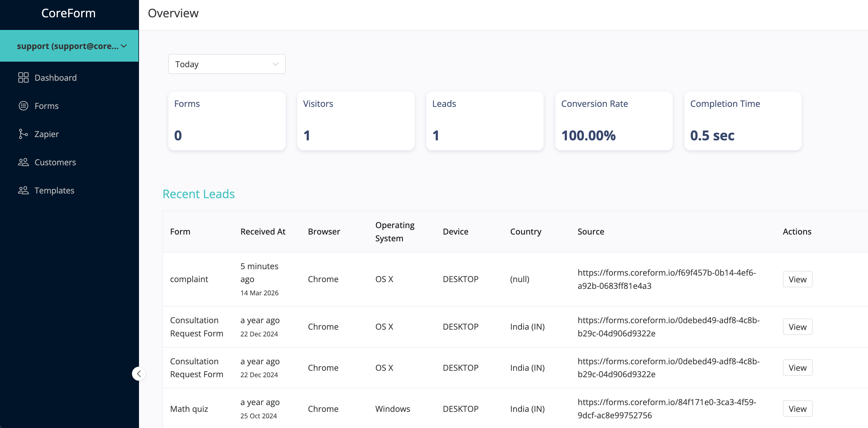The width and height of the screenshot is (868, 428).
Task: Click the Received At column header
Action: (x=262, y=232)
